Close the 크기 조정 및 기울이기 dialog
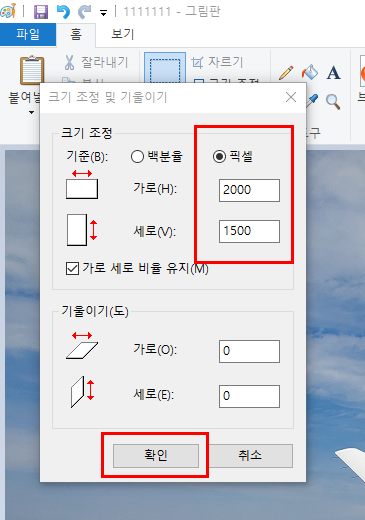 (291, 97)
